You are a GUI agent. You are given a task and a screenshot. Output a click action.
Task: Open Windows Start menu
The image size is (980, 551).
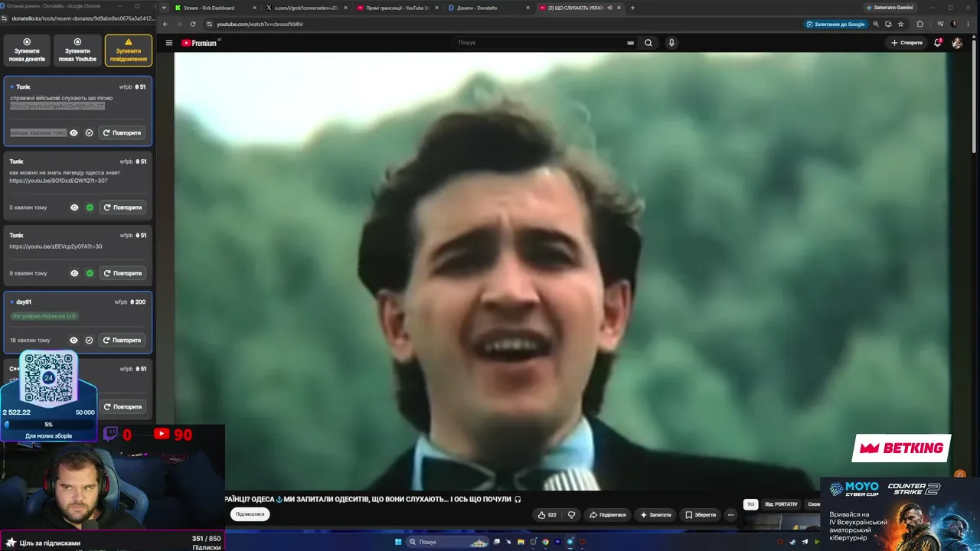point(398,542)
